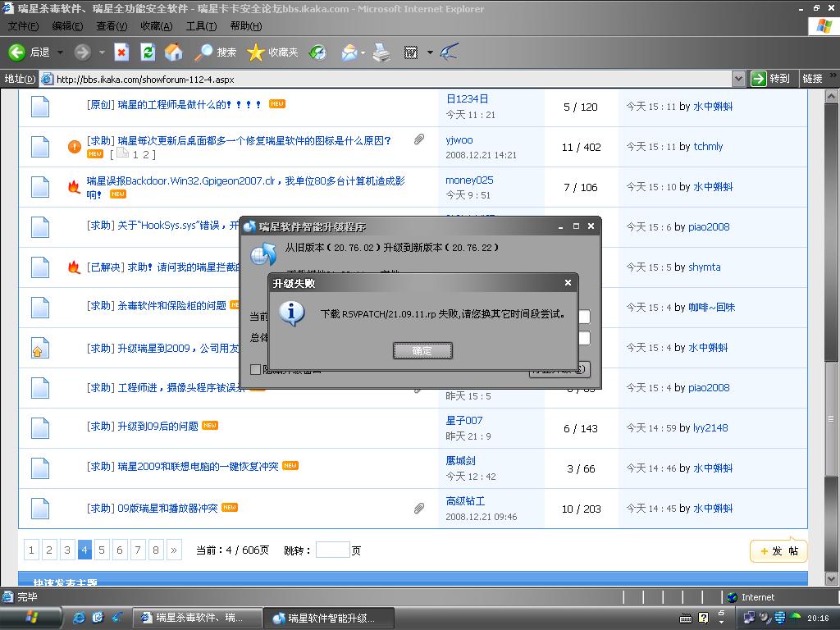840x630 pixels.
Task: Click the keyboard icon in the language bar
Action: pyautogui.click(x=686, y=619)
